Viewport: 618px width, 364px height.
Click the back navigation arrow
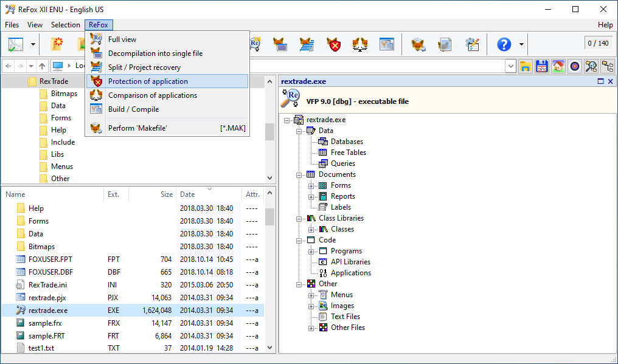tap(9, 66)
